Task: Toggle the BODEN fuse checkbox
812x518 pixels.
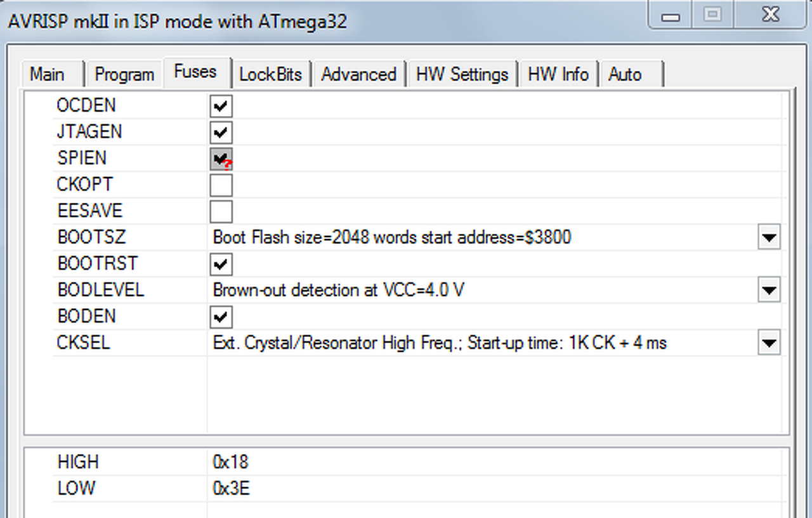Action: click(x=221, y=317)
